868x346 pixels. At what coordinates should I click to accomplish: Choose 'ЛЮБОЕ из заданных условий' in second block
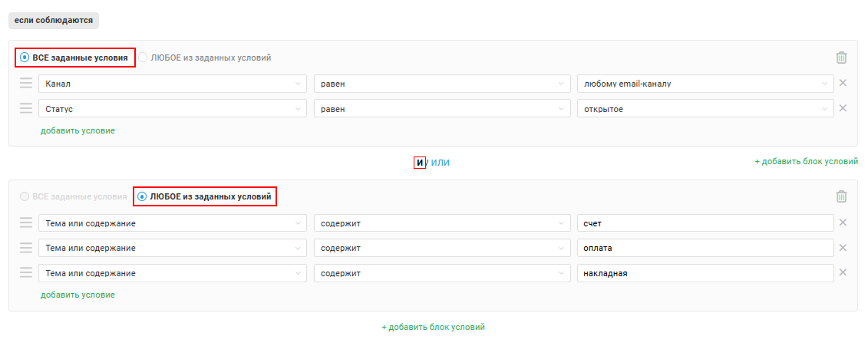142,197
